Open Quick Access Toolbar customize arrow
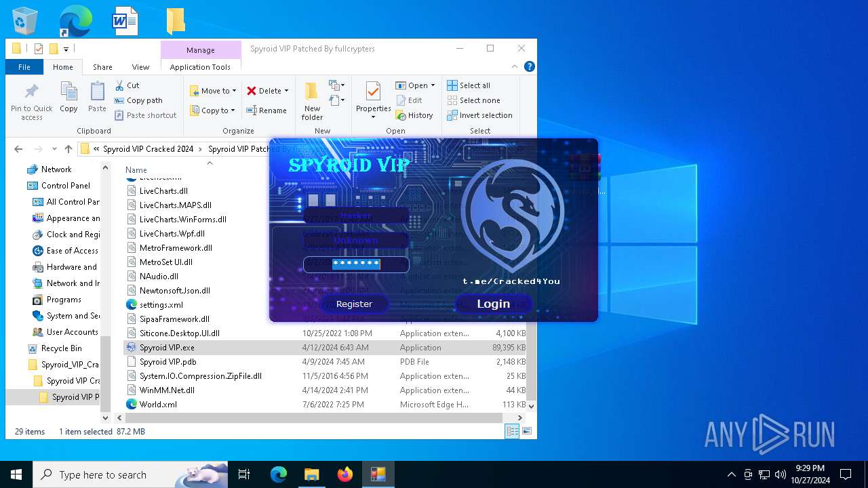Image resolution: width=868 pixels, height=488 pixels. (66, 49)
